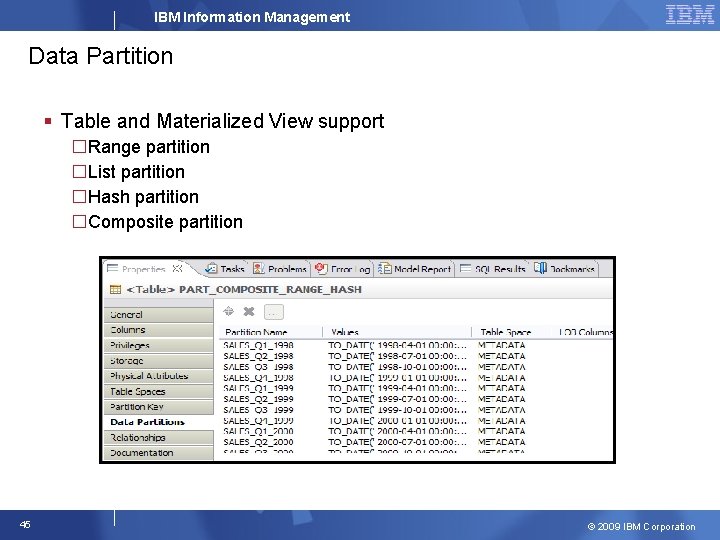
Task: Open the Bookmarks tab
Action: (x=564, y=269)
